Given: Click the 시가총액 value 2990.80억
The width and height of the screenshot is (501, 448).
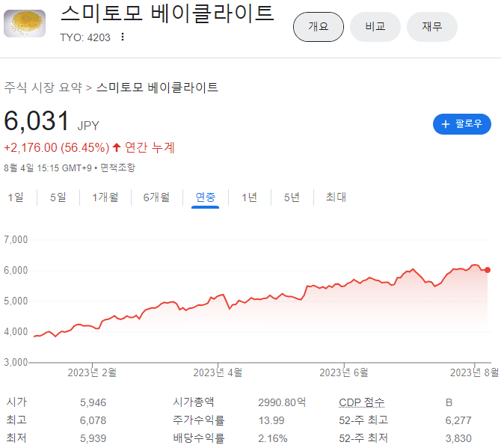Looking at the screenshot, I should pos(282,402).
